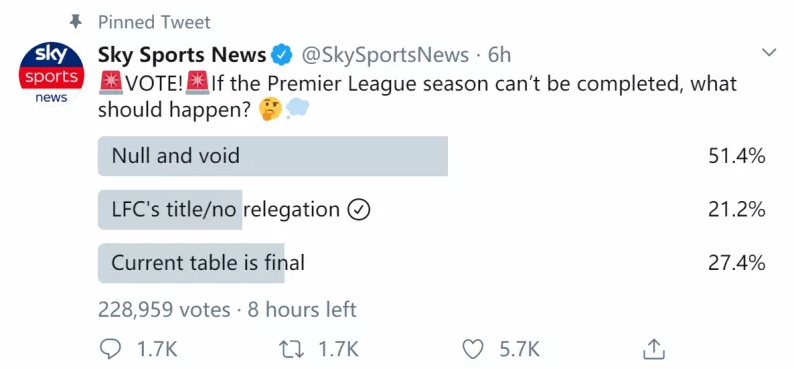Click the selected vote checkmark icon
Image resolution: width=794 pixels, height=369 pixels.
coord(359,210)
